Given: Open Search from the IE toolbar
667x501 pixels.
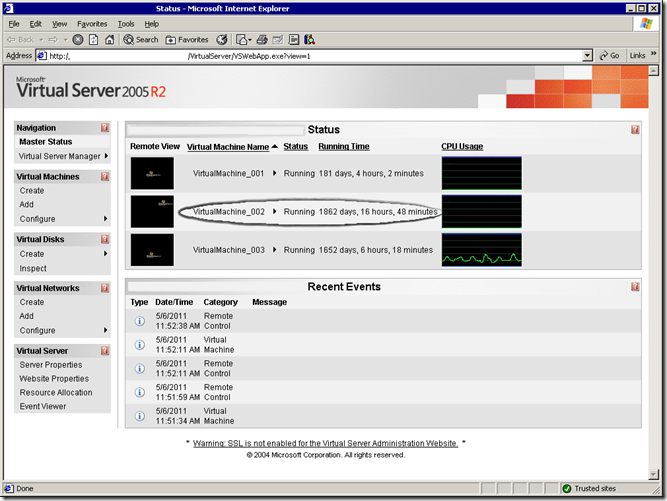Looking at the screenshot, I should click(x=141, y=39).
